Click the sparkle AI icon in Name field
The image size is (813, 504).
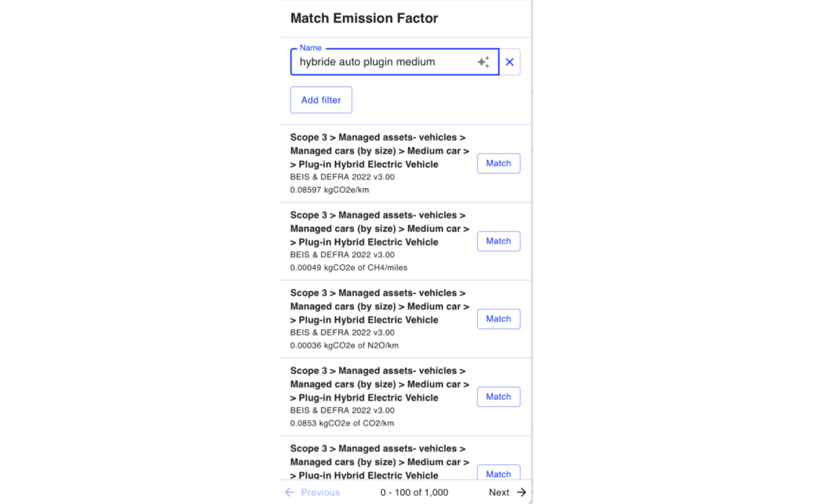tap(483, 62)
